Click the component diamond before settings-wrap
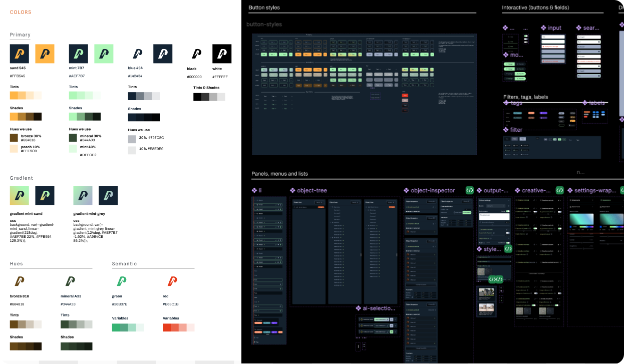Image resolution: width=624 pixels, height=364 pixels. coord(570,190)
